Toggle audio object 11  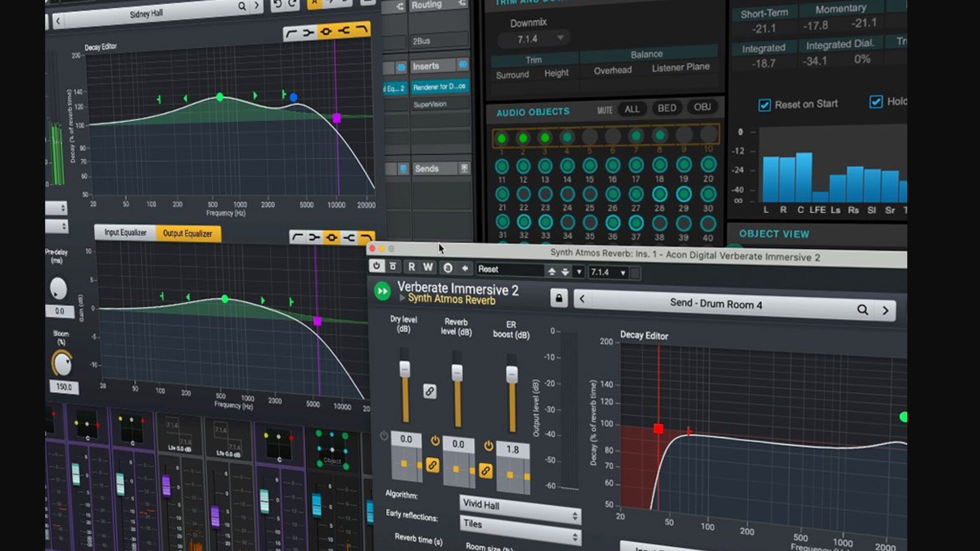pyautogui.click(x=502, y=166)
